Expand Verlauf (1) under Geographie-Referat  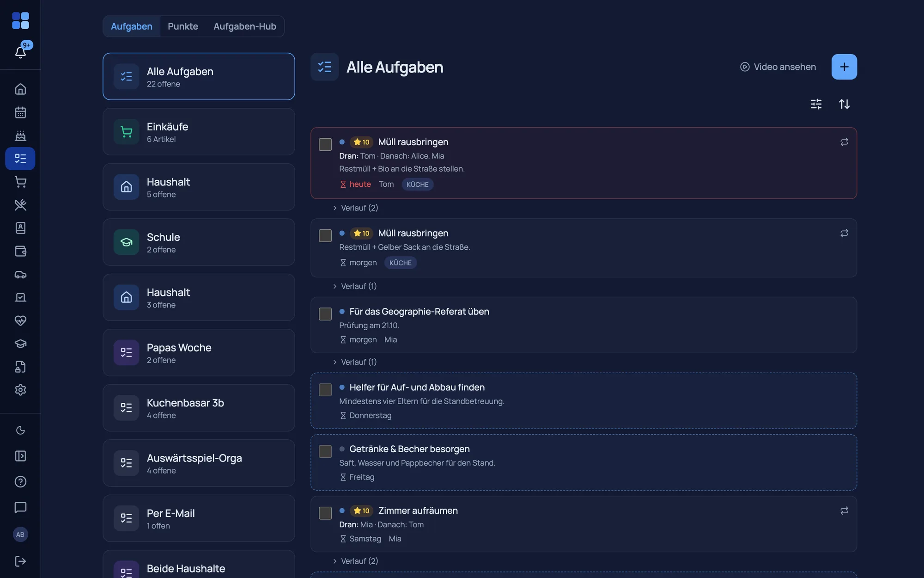click(354, 362)
